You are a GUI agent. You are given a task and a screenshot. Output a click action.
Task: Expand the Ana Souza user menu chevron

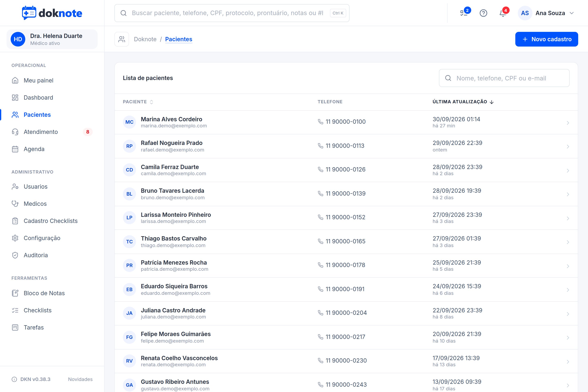coord(572,13)
